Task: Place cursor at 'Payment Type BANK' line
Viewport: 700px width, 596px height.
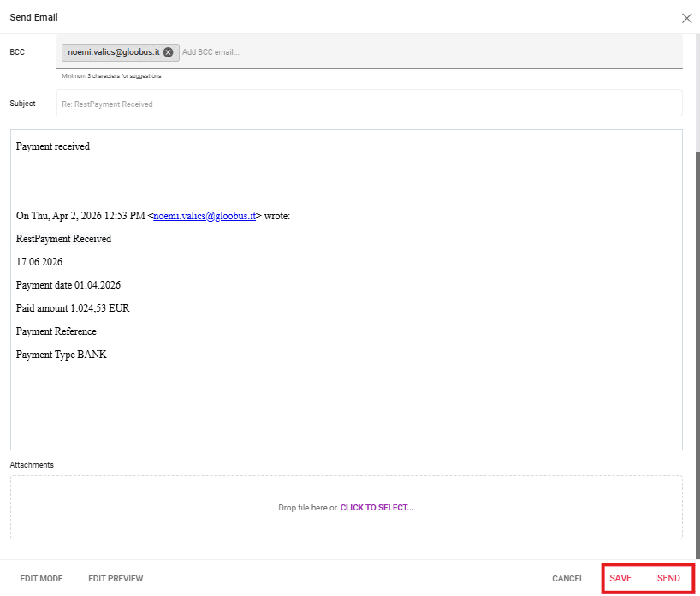Action: click(x=62, y=355)
